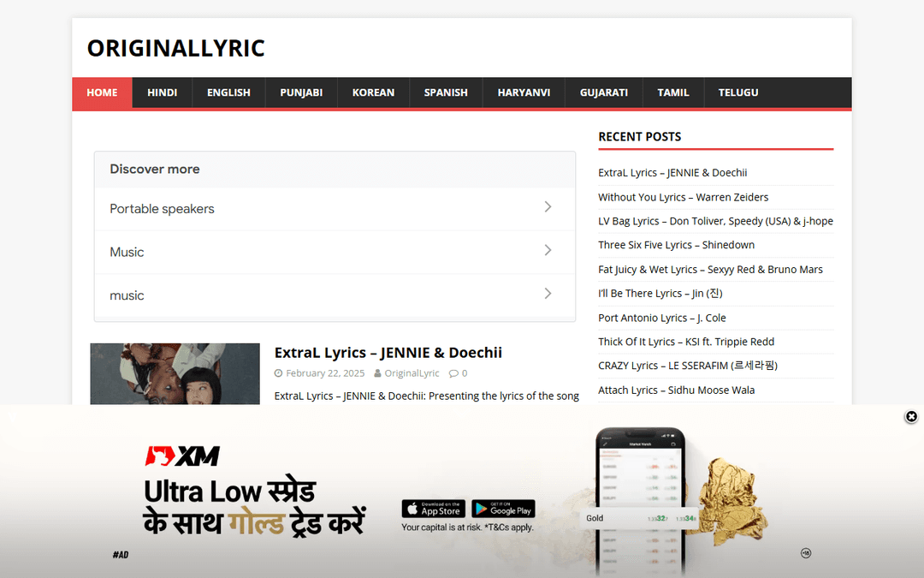Open the KOREAN category

[374, 92]
